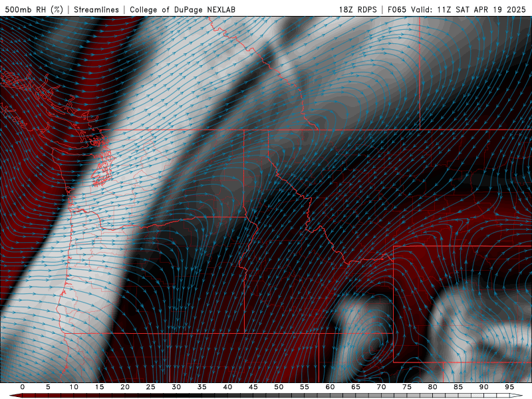Click the colorbar label "35"
The height and width of the screenshot is (399, 532).
[202, 387]
